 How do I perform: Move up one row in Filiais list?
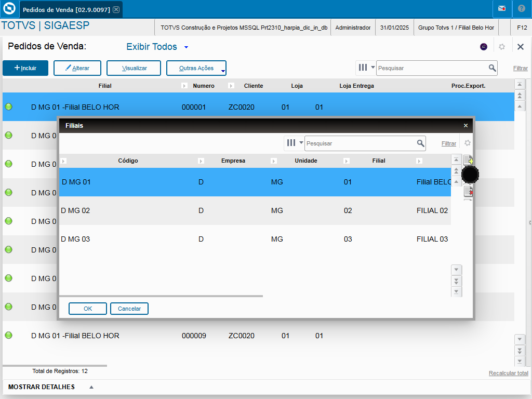(456, 182)
